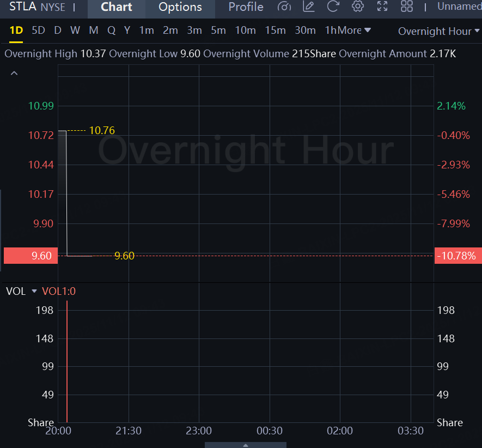Select the 1D timeframe

(x=16, y=30)
